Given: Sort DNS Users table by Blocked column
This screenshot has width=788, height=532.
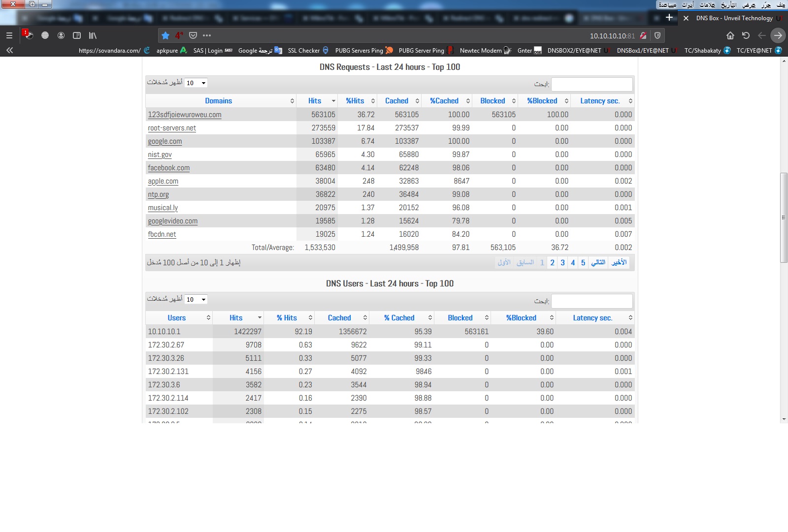Looking at the screenshot, I should [x=462, y=318].
